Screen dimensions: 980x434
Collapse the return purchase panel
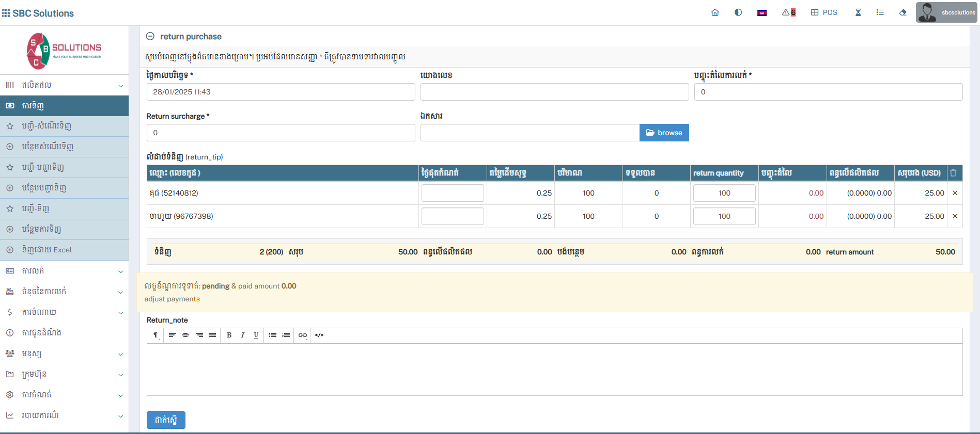point(150,36)
